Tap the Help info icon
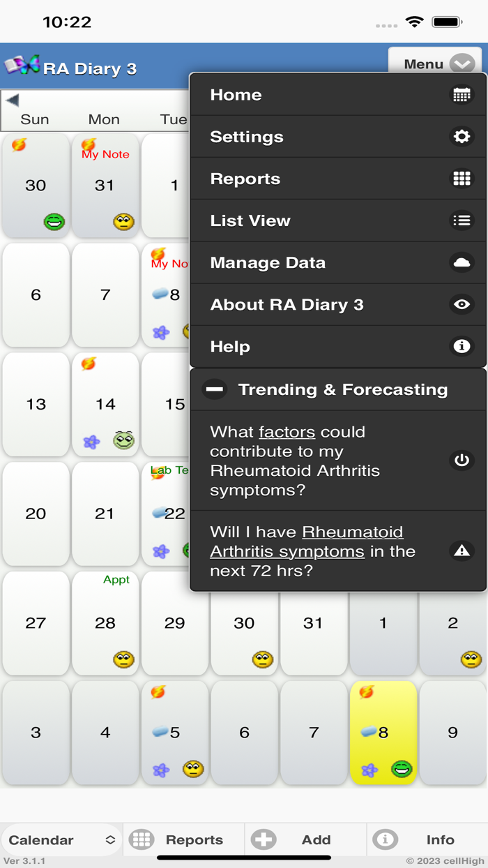488x868 pixels. (x=462, y=346)
